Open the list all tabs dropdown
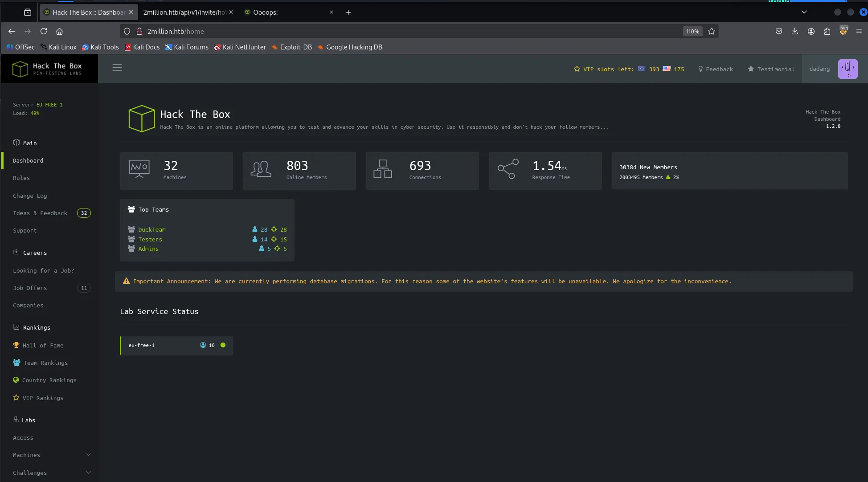This screenshot has width=868, height=482. [x=804, y=12]
